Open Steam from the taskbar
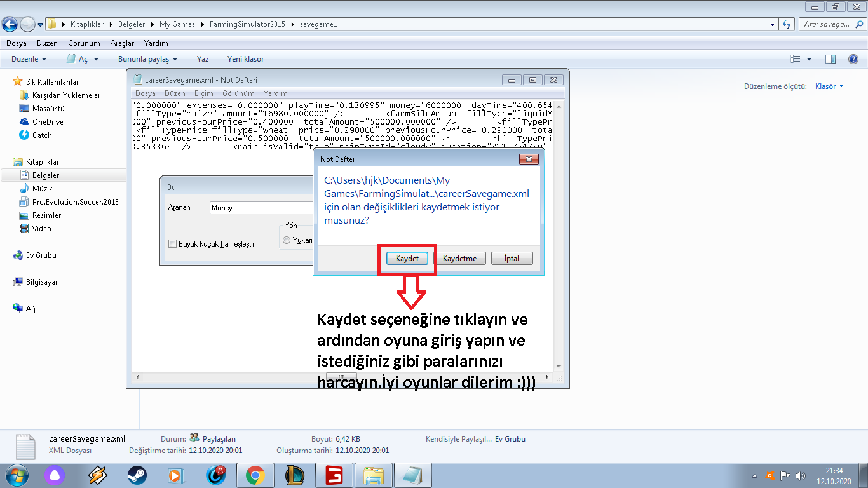868x488 pixels. (136, 475)
